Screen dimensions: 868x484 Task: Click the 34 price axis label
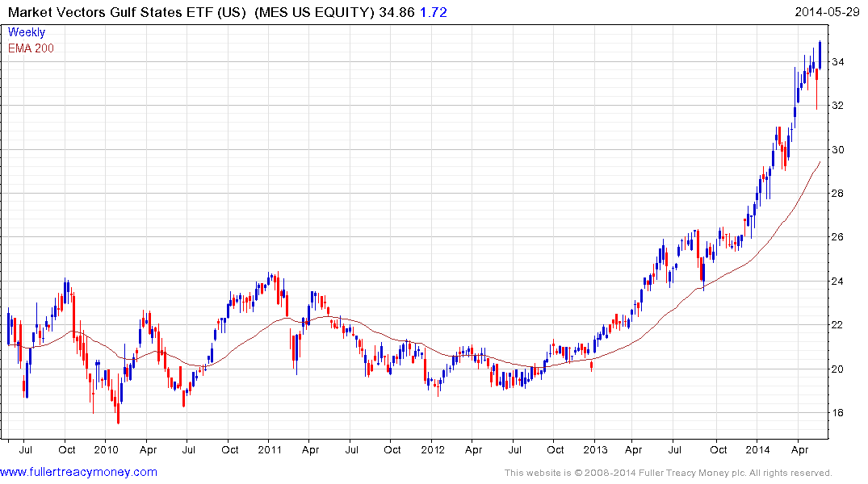coord(837,61)
